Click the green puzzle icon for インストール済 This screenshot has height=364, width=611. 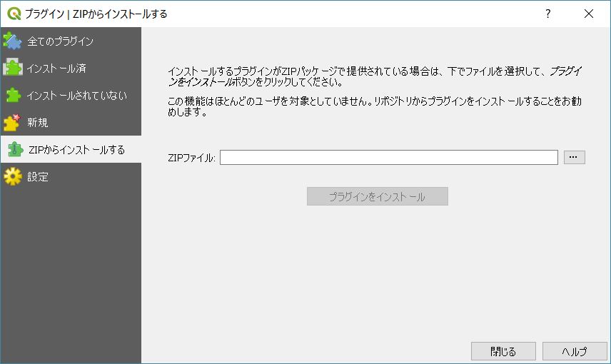tap(12, 68)
